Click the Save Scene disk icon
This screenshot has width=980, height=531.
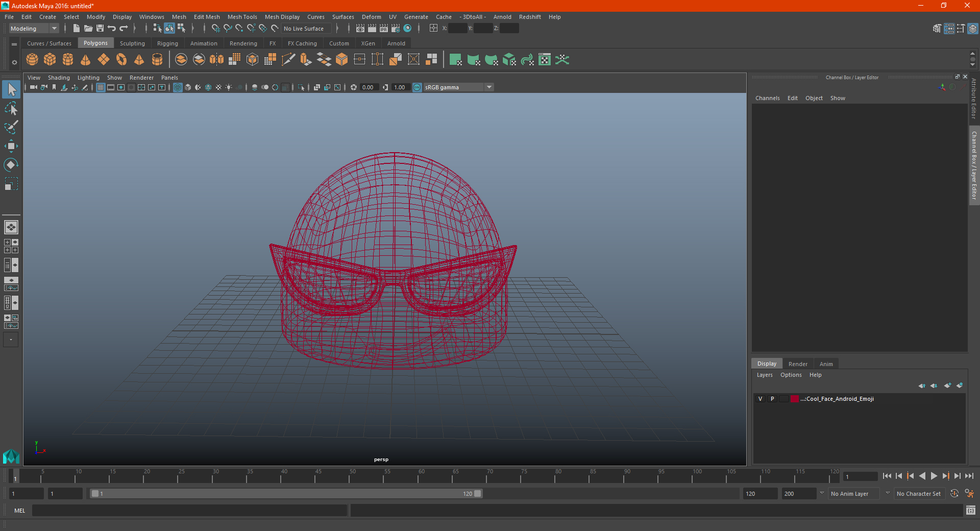(100, 28)
